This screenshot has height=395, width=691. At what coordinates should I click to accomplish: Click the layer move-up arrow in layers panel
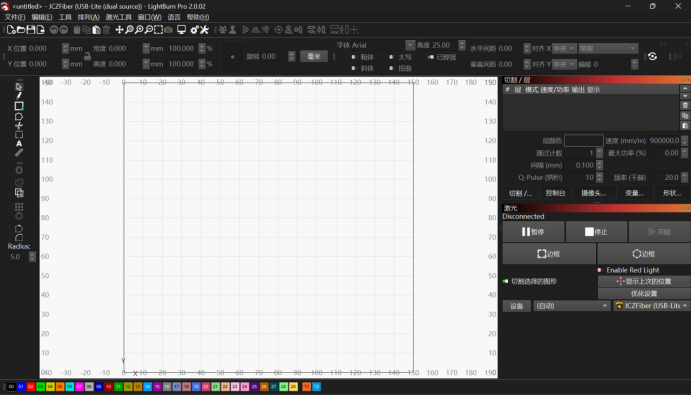coord(685,89)
